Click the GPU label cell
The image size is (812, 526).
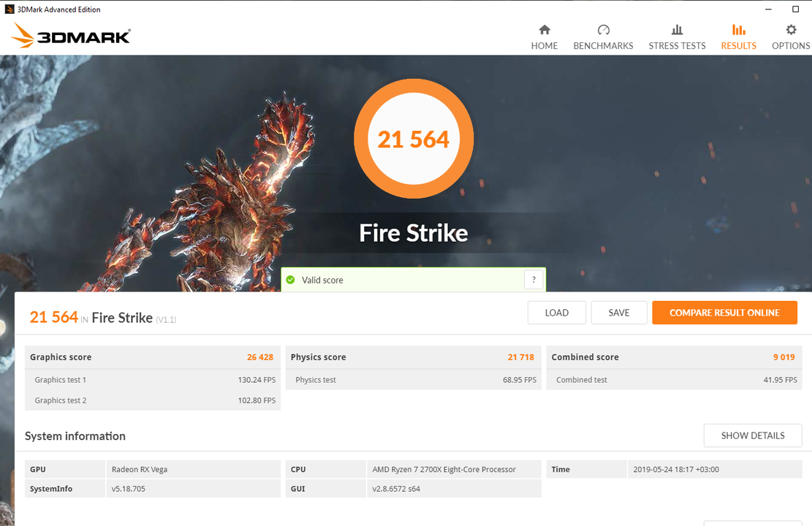coord(65,469)
